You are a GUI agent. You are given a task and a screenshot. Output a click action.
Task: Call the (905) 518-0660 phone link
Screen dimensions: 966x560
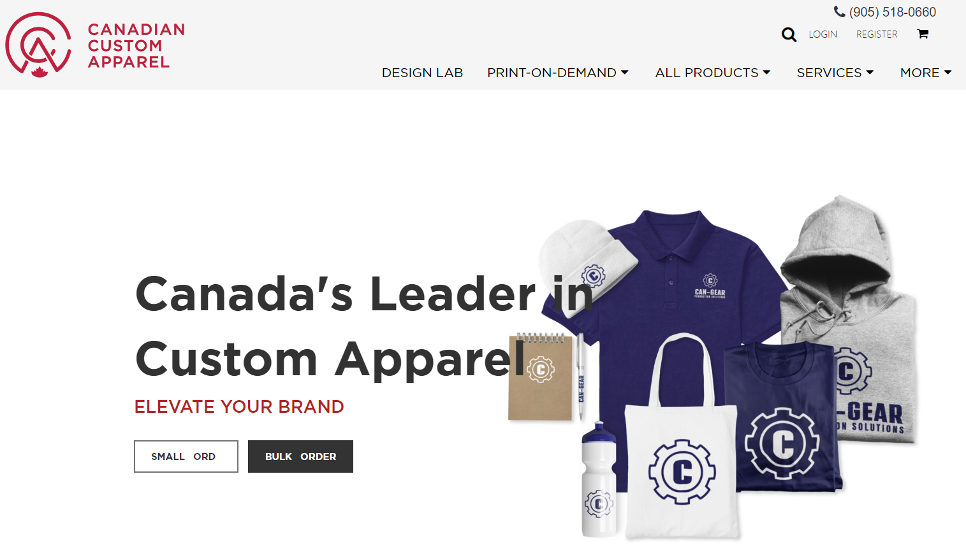[x=893, y=12]
